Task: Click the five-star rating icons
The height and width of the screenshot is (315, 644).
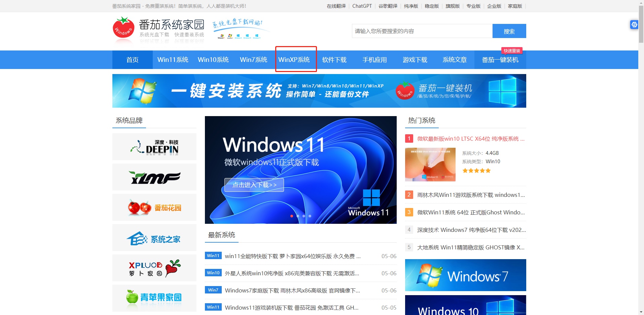Action: (476, 171)
